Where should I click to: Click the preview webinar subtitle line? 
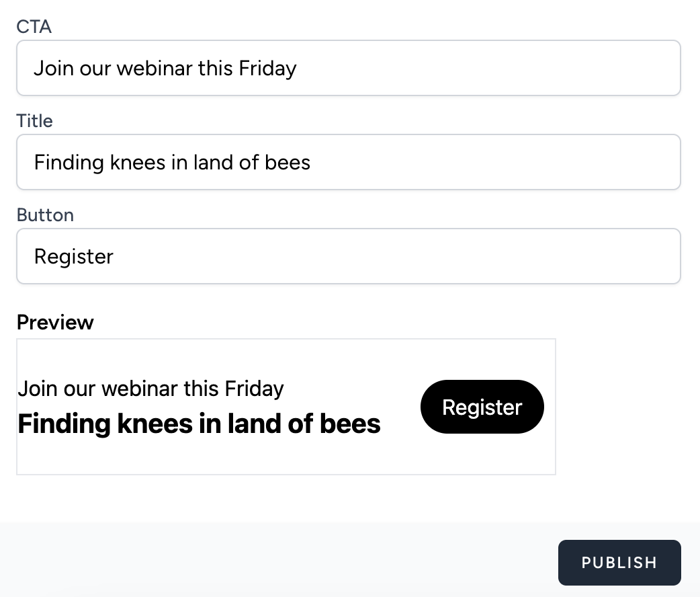(x=150, y=388)
